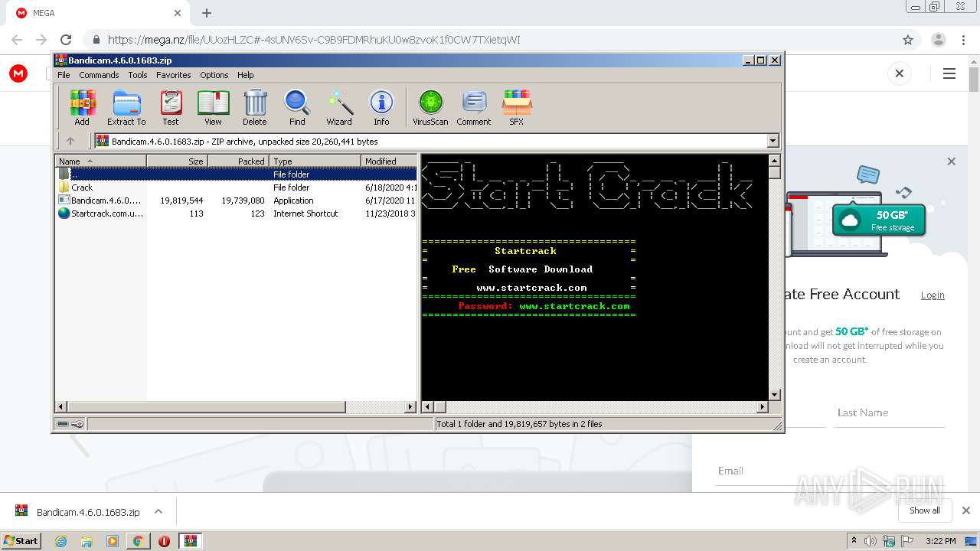This screenshot has height=551, width=980.
Task: Sort by Name column header
Action: tap(101, 161)
